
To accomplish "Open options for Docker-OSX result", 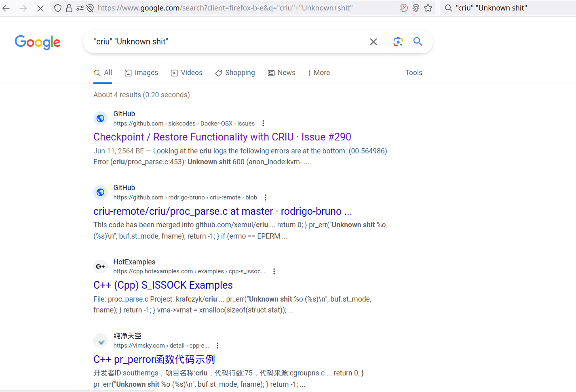I will pos(263,124).
